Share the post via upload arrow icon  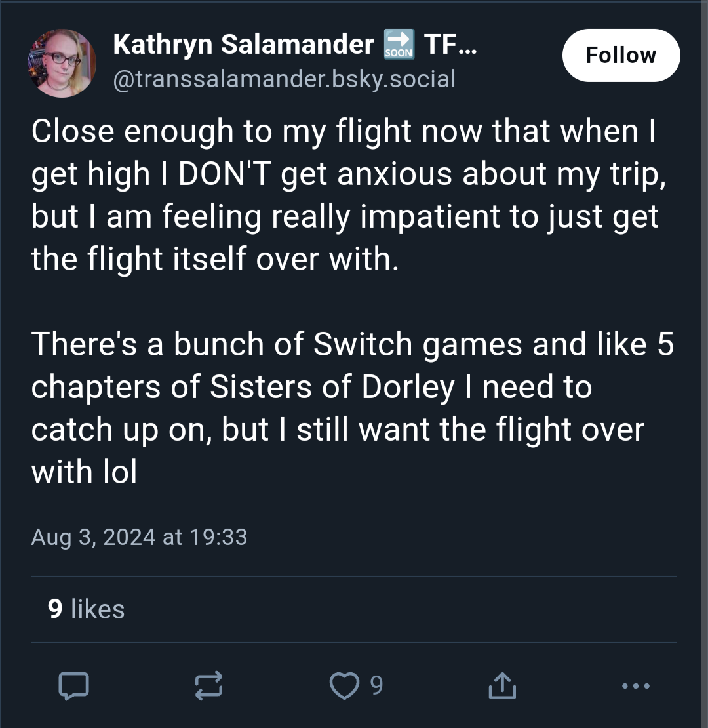coord(502,685)
